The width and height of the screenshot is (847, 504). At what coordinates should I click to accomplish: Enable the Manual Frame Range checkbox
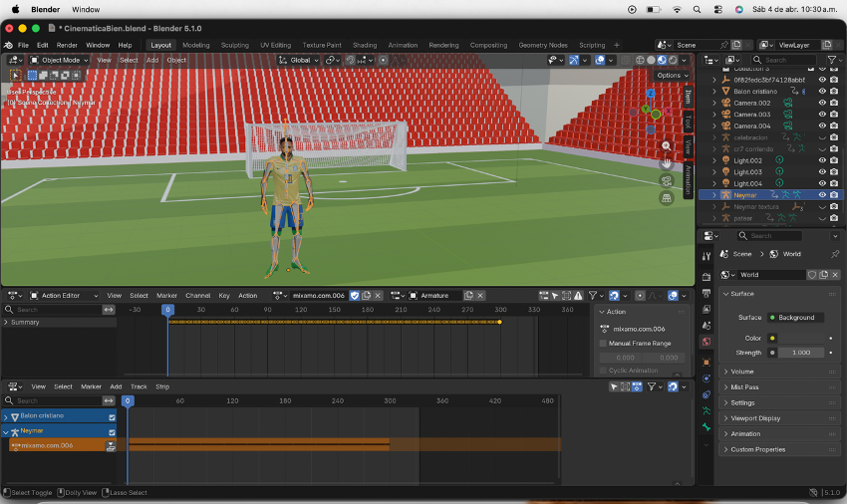603,344
